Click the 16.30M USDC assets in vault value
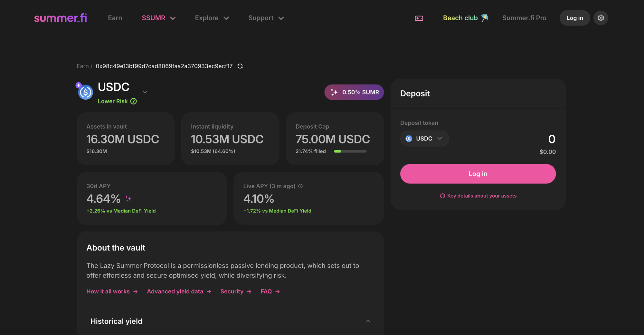644x335 pixels. (123, 139)
